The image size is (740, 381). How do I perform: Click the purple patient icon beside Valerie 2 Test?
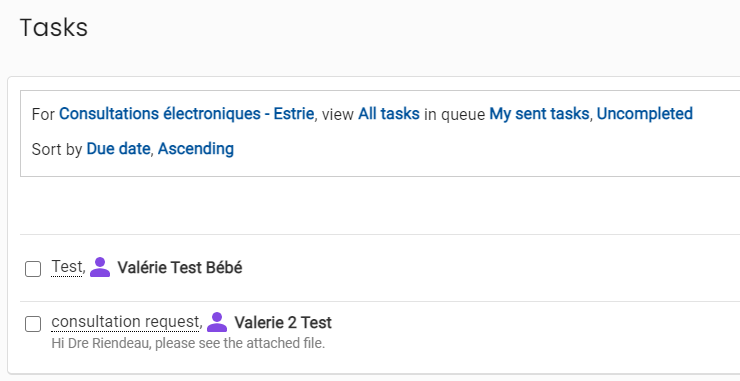tap(217, 322)
